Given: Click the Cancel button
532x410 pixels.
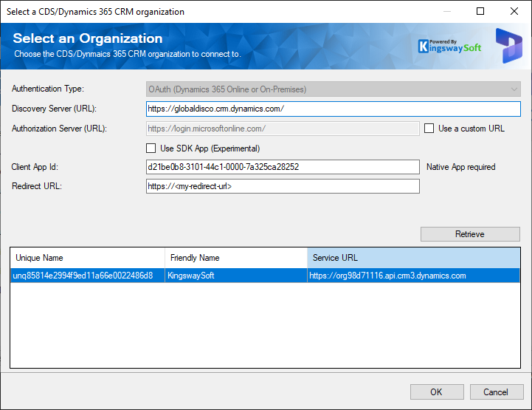Looking at the screenshot, I should click(x=496, y=392).
